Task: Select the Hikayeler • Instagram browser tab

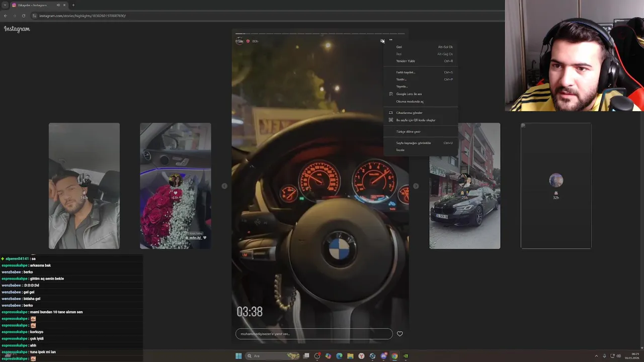Action: (x=39, y=5)
